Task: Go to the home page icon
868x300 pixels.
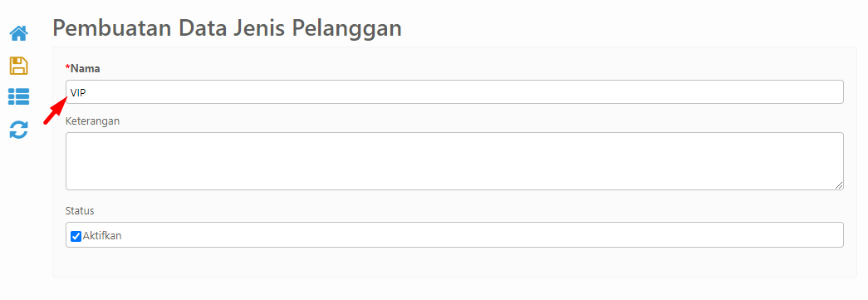Action: 18,34
